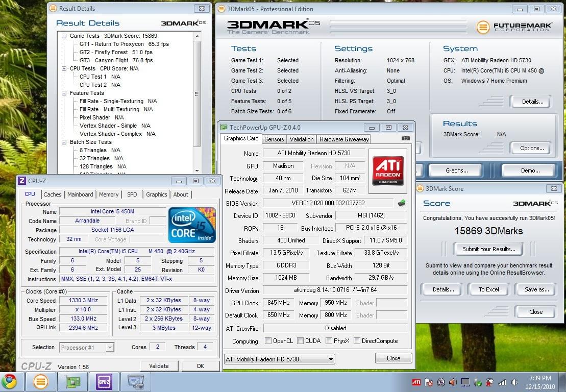Viewport: 566px width, 392px height.
Task: Click the 3DMark05 Professional Edition title bar icon
Action: point(221,9)
